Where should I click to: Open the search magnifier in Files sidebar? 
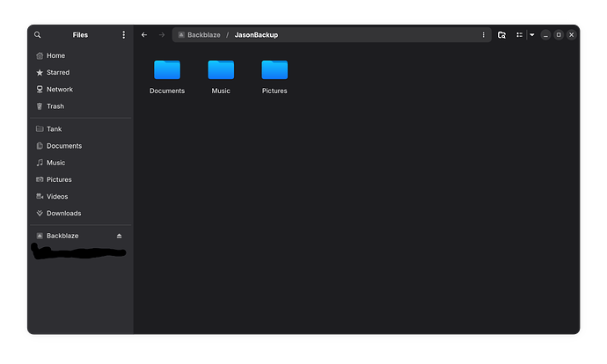(38, 35)
